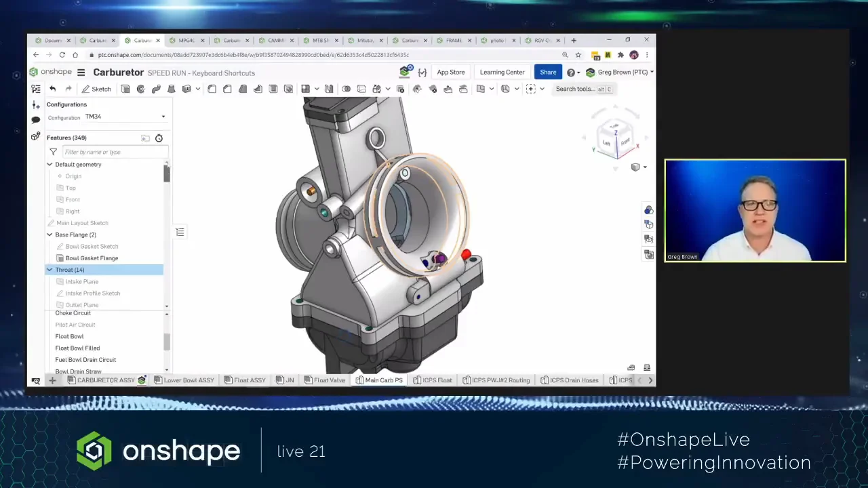Image resolution: width=868 pixels, height=488 pixels.
Task: Switch to the ICPS Drain Hoses tab
Action: point(570,380)
